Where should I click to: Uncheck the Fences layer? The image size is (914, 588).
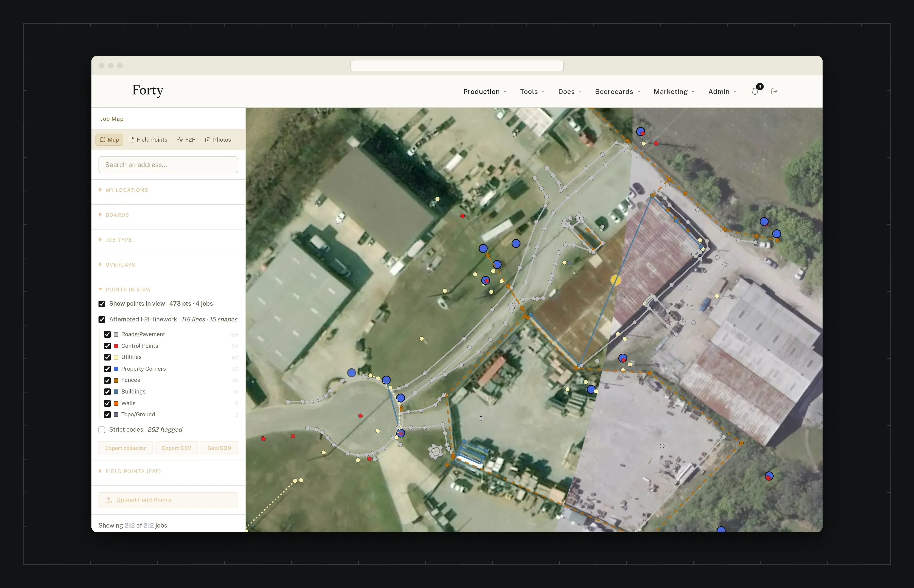[x=108, y=380]
